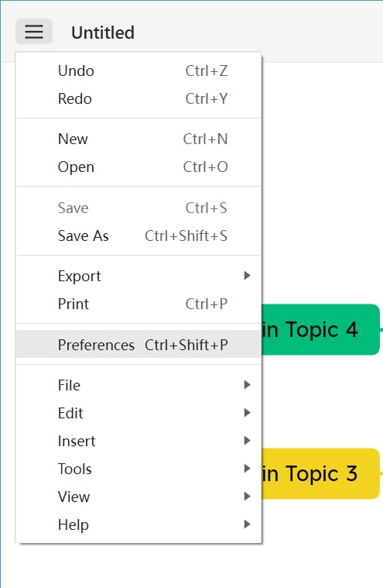Choose Redo in the menu
383x588 pixels.
[138, 99]
